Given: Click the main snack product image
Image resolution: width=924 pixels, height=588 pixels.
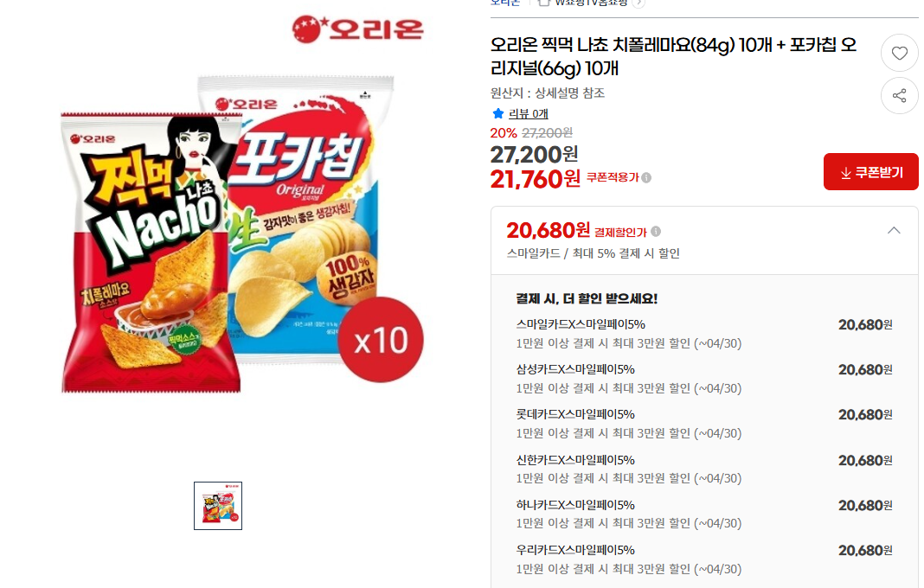Looking at the screenshot, I should pos(241,233).
